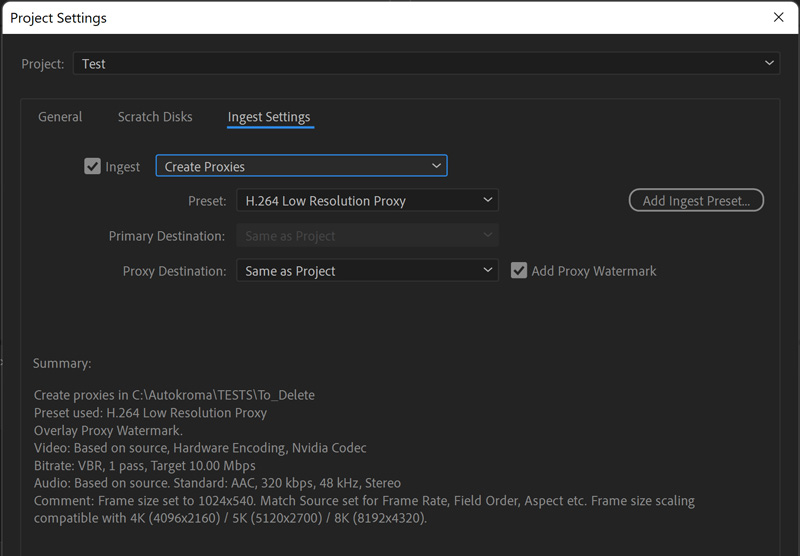Click the Project Settings title text

point(58,18)
